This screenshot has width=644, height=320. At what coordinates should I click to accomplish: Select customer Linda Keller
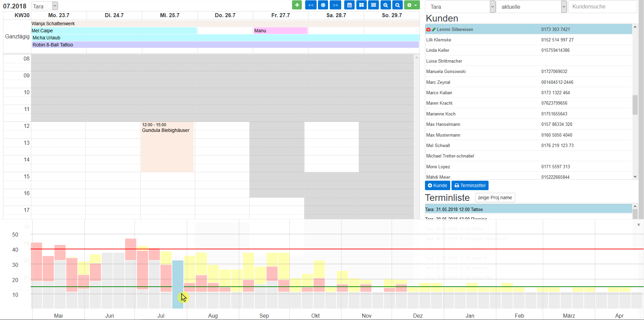[x=529, y=50]
